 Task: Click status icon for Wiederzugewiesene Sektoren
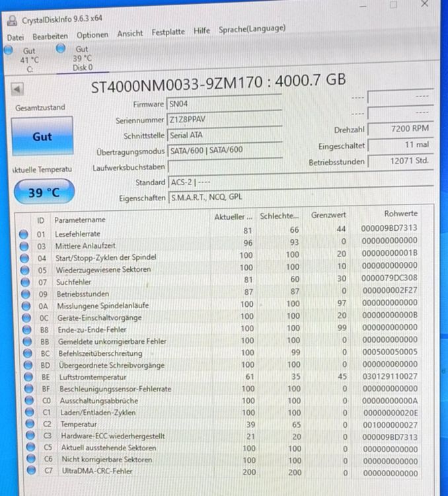coord(24,270)
